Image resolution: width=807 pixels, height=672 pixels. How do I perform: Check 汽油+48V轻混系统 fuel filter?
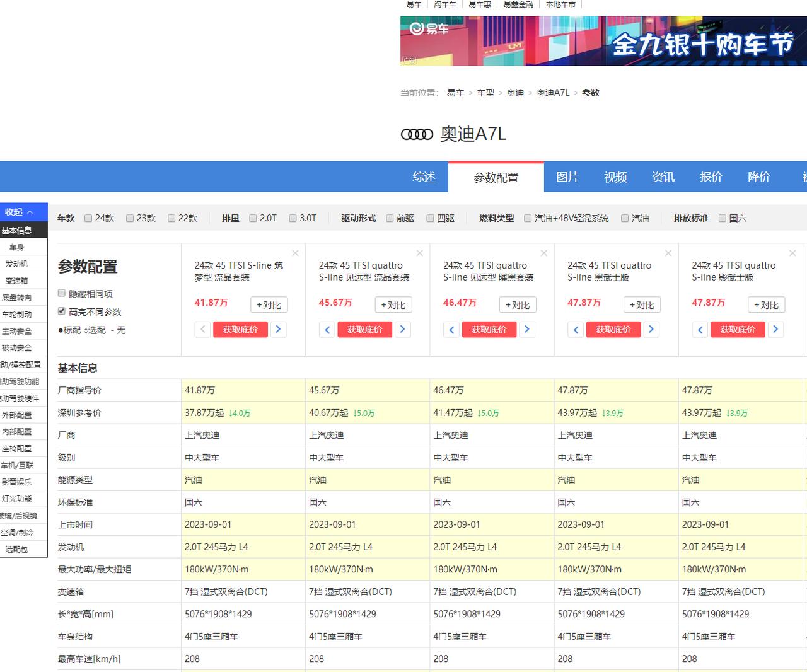tap(528, 218)
